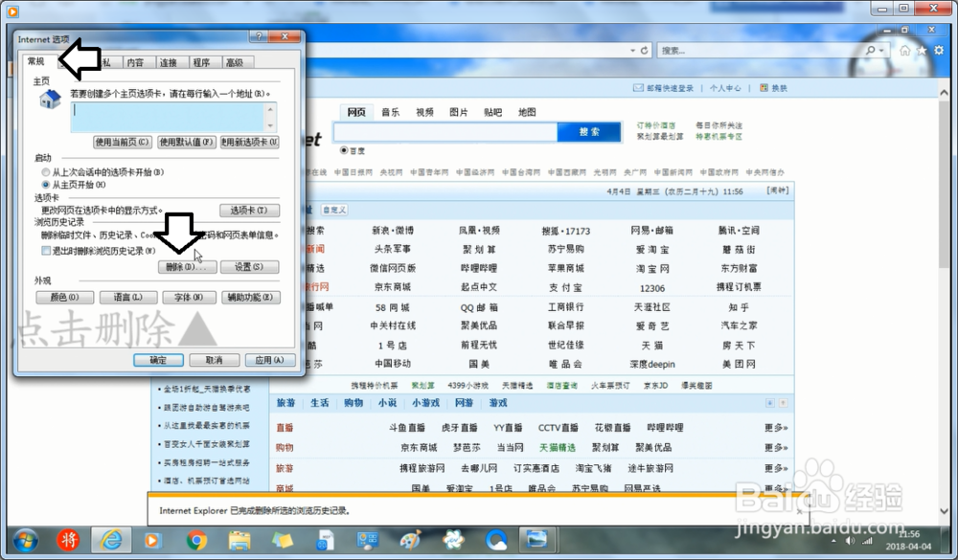958x560 pixels.
Task: Click 使用默认值 button
Action: (187, 142)
